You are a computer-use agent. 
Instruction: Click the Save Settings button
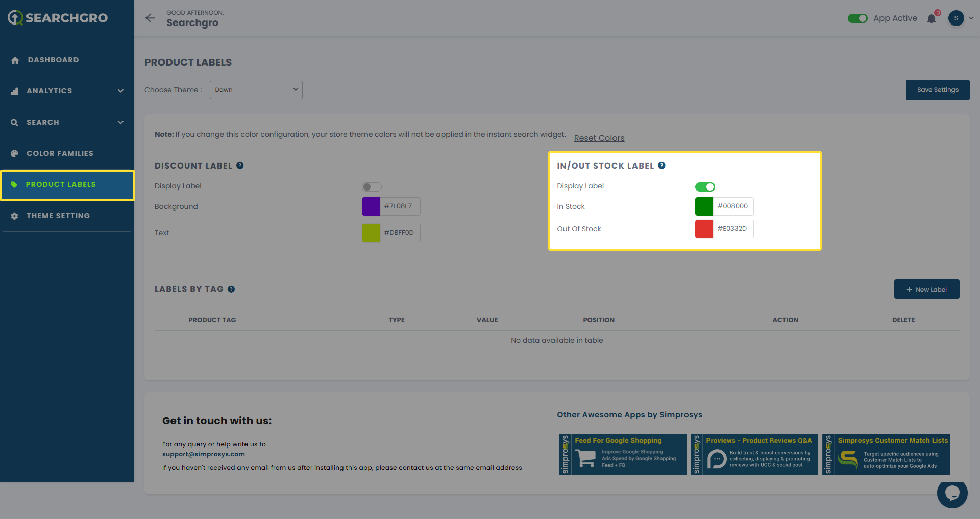point(937,90)
